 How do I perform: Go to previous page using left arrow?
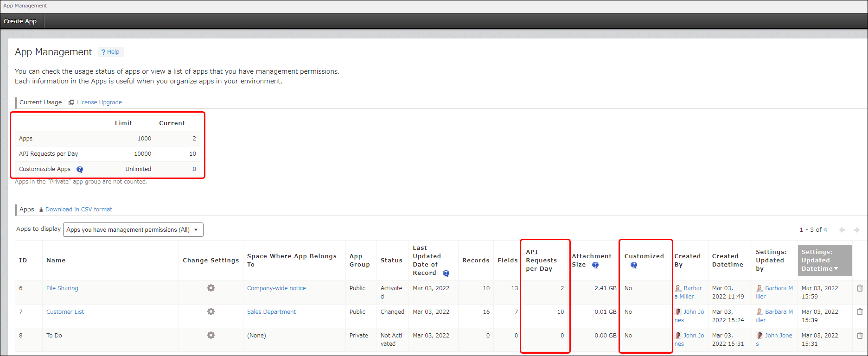(842, 230)
